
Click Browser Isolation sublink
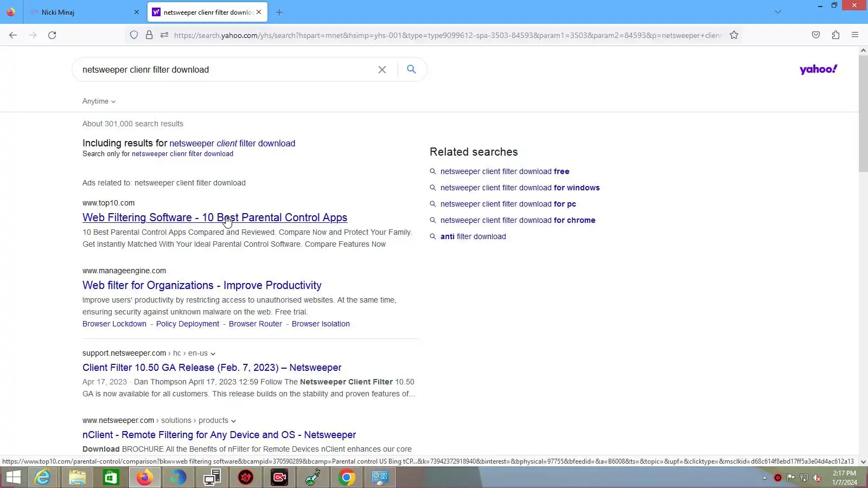321,324
